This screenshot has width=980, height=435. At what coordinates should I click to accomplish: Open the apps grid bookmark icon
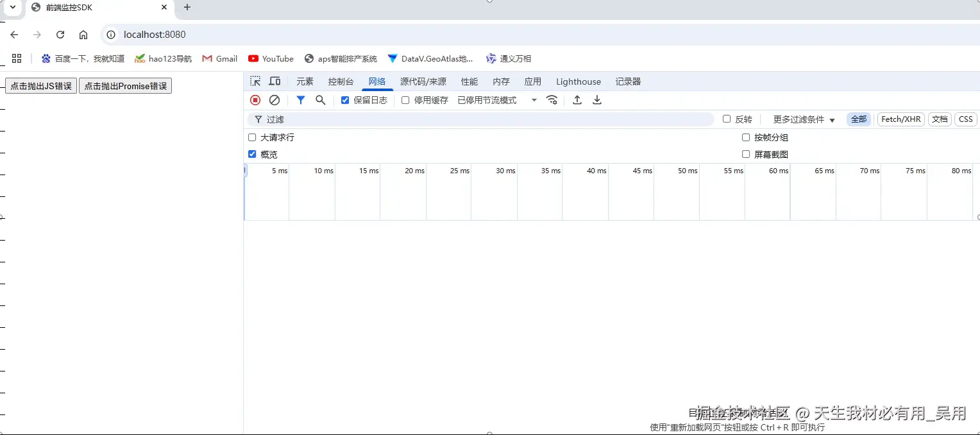(17, 58)
